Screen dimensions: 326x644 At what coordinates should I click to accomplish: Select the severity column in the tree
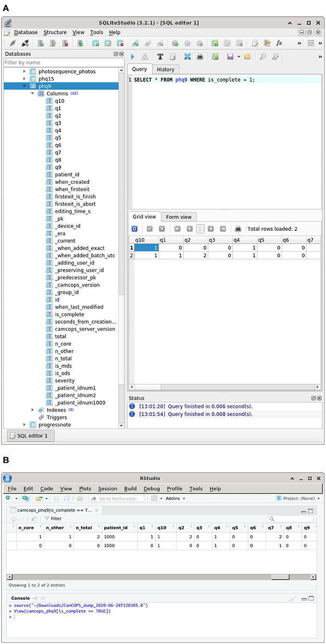[65, 380]
